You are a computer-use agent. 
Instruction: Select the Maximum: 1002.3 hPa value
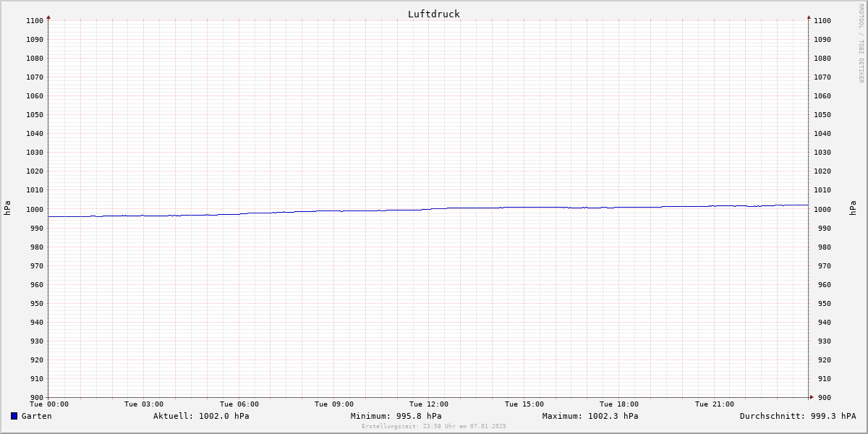[x=590, y=416]
